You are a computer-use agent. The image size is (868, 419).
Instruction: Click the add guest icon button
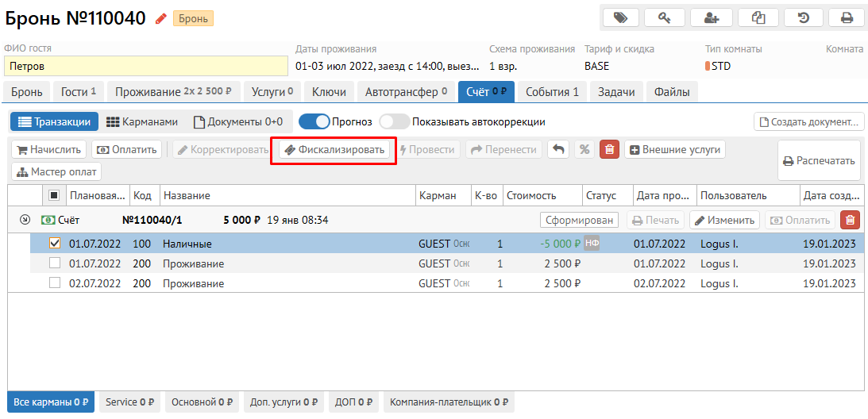tap(711, 17)
